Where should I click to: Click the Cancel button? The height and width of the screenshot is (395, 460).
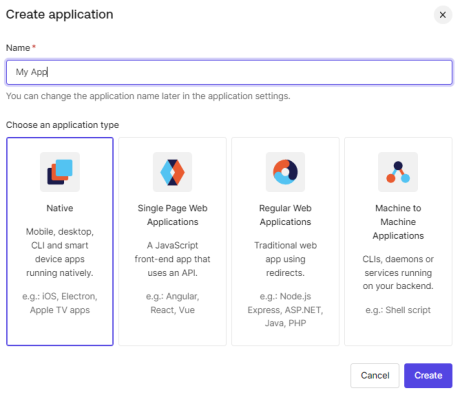[x=375, y=376]
